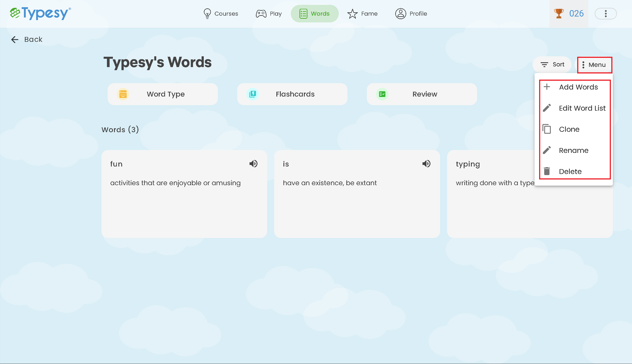Click the Flashcards card icon

[253, 94]
